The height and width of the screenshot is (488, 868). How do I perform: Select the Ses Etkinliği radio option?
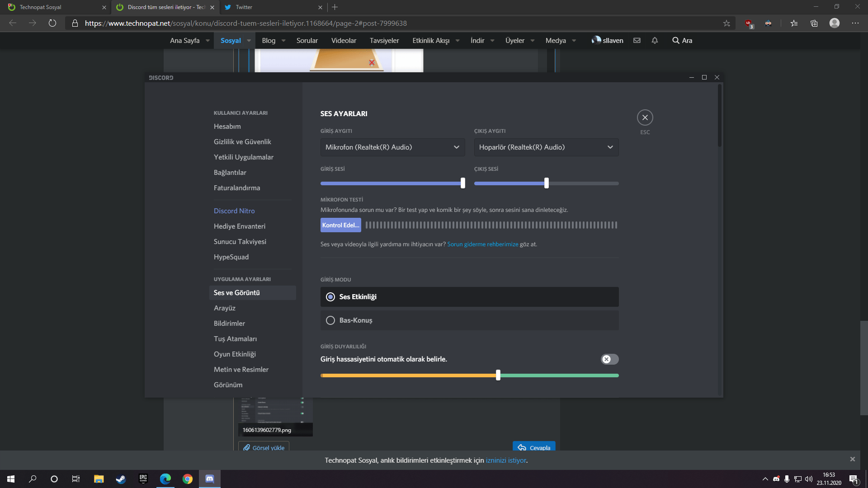[x=330, y=297]
